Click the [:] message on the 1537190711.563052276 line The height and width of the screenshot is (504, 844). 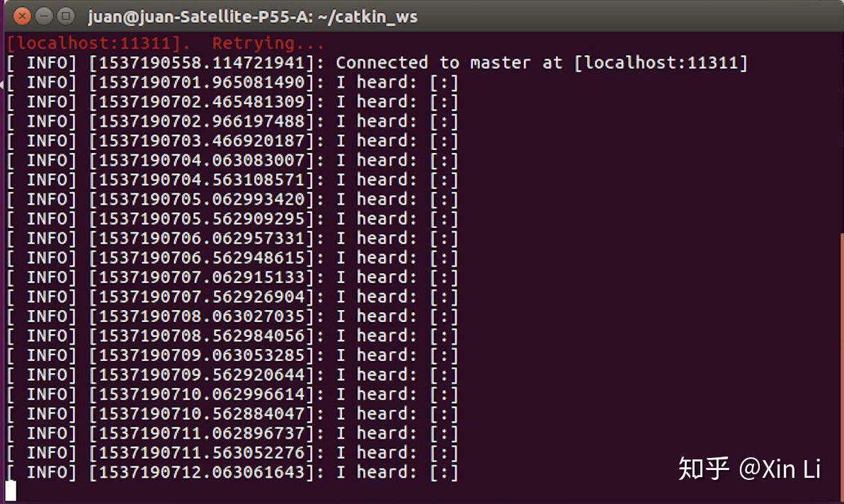coord(444,453)
